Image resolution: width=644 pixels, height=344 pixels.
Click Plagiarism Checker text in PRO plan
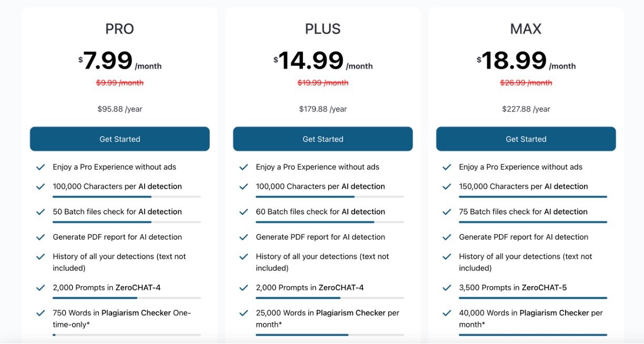136,313
